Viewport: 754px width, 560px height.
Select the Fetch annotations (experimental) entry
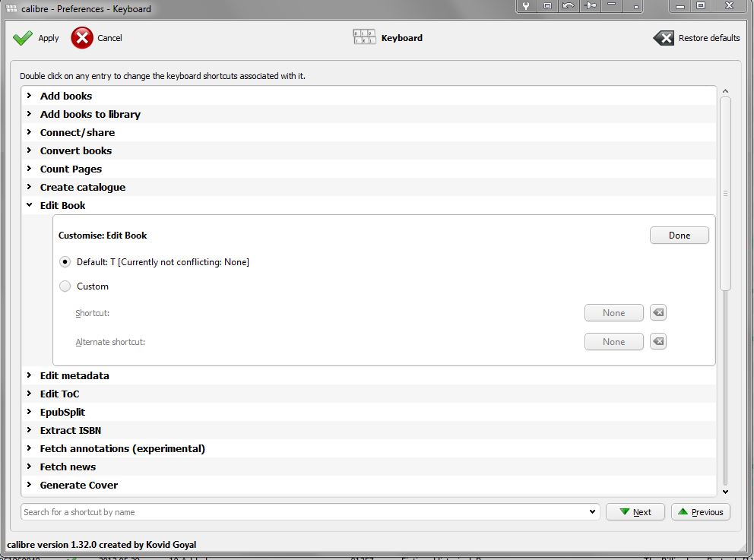[x=122, y=449]
